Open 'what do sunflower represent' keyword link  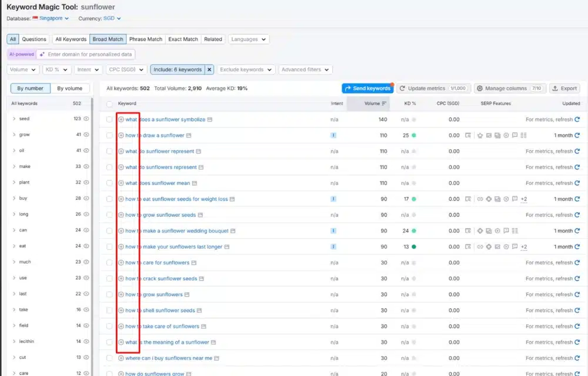160,152
